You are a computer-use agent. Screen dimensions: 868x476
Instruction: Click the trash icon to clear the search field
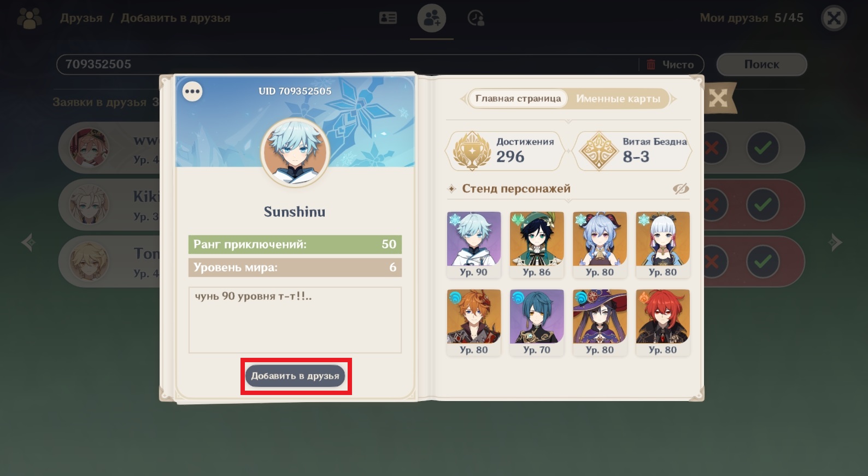(x=651, y=65)
